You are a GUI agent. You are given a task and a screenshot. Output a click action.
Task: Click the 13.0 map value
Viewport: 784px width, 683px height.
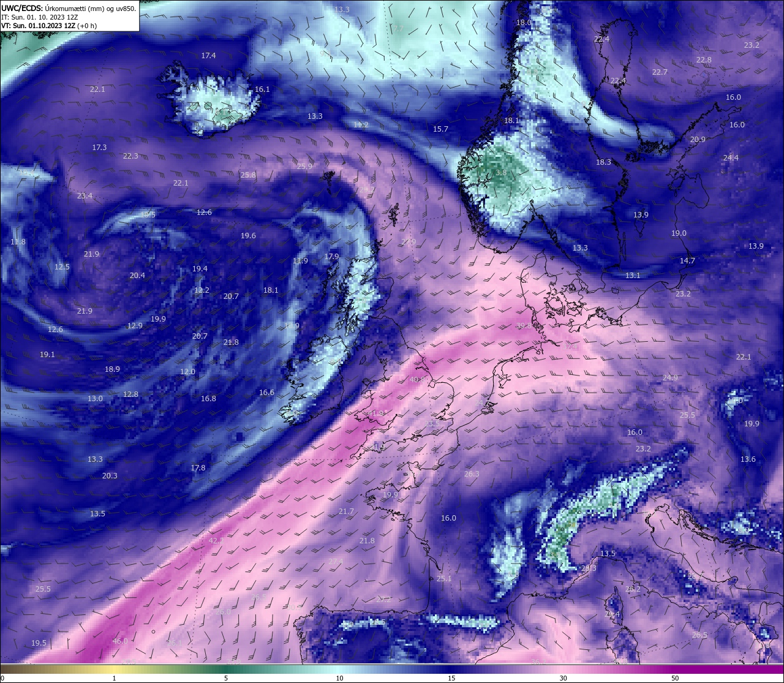[x=95, y=399]
